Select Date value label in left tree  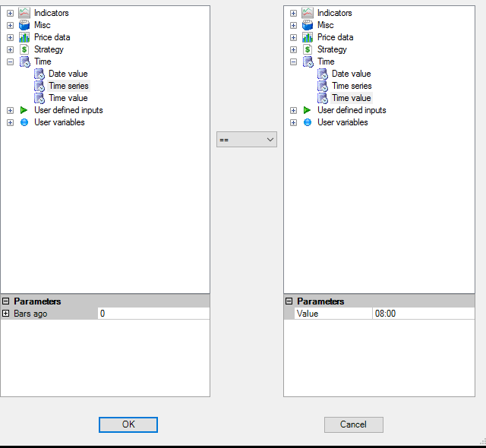tap(68, 74)
